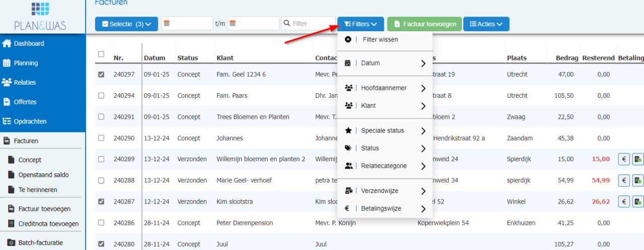Viewport: 644px width, 250px height.
Task: Expand the Datum filter submenu arrow
Action: click(423, 64)
